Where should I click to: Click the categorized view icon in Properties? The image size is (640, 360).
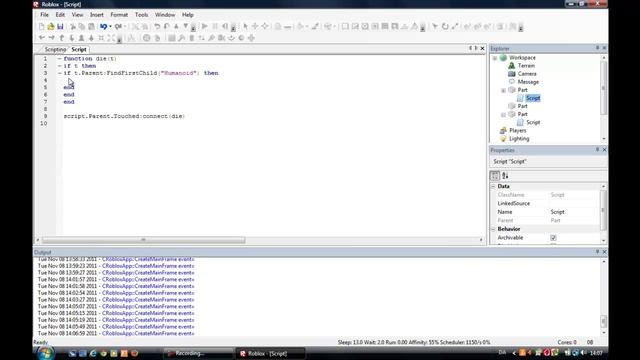[495, 176]
